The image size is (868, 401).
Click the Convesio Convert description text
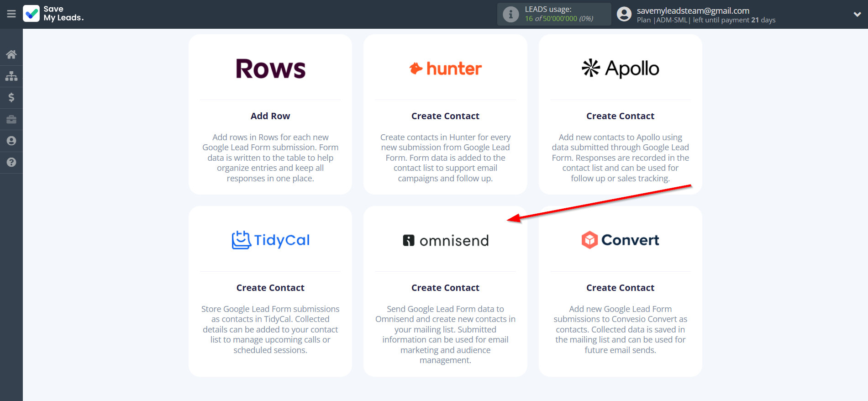tap(620, 329)
